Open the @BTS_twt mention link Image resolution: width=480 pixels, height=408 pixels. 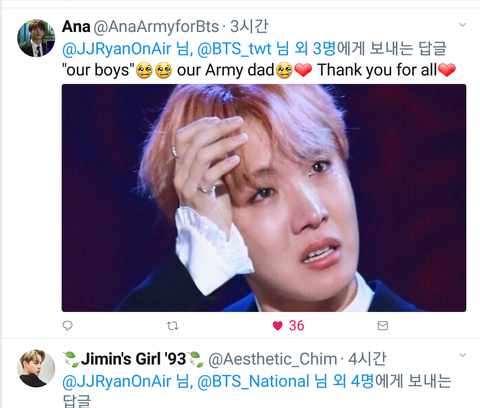[x=234, y=49]
